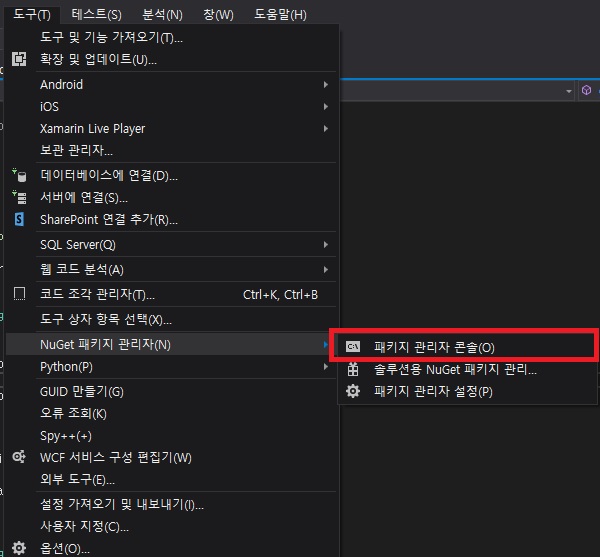Open 패키지 관리자 콘솔(O)

pyautogui.click(x=434, y=347)
